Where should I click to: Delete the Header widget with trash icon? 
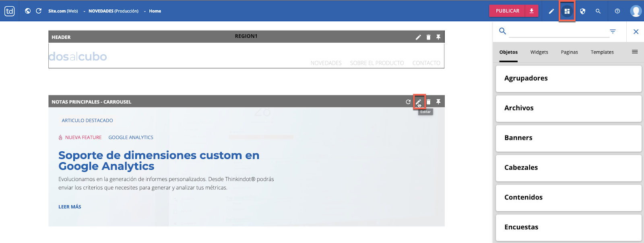(x=428, y=37)
